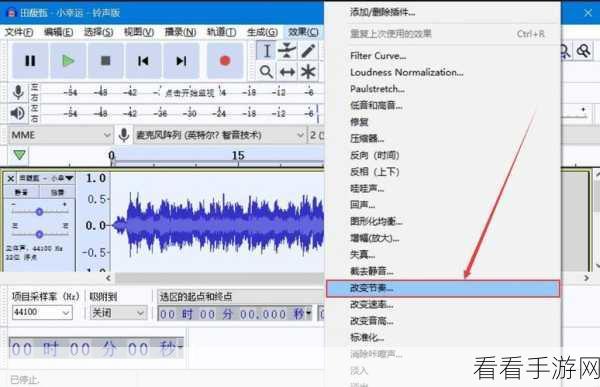The width and height of the screenshot is (600, 387).
Task: Click the left arrow of the horizontal scrollbar
Action: click(x=108, y=278)
